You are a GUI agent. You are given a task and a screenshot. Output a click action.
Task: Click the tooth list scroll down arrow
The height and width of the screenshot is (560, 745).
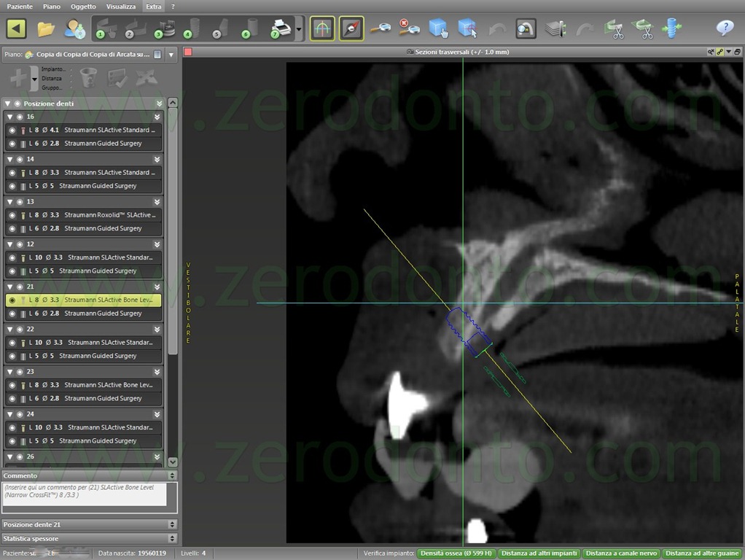(173, 462)
